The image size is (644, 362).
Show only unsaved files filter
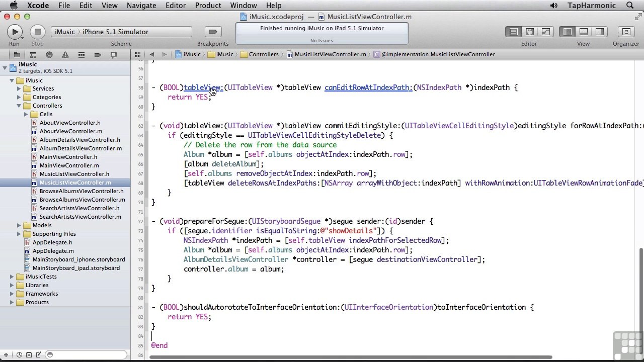[x=38, y=355]
